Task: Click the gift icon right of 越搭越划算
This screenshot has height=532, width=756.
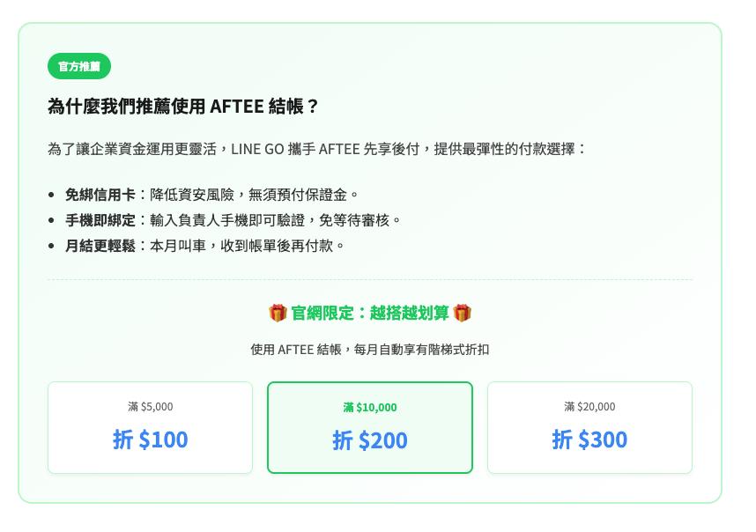Action: tap(463, 313)
